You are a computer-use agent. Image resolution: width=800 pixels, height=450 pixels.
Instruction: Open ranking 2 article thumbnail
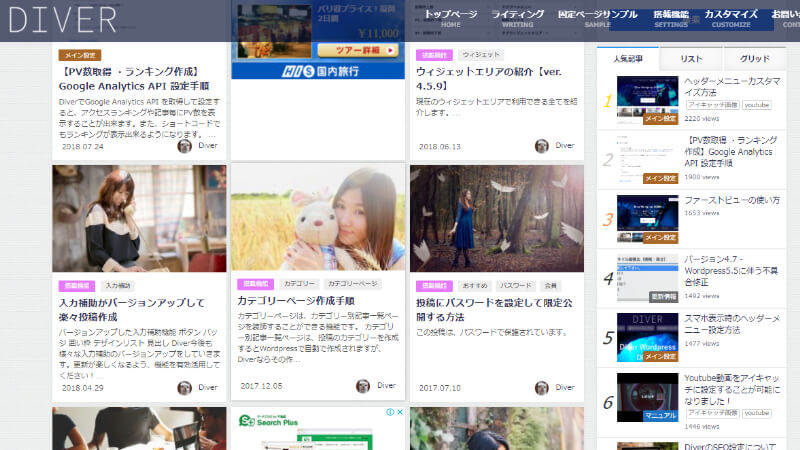click(647, 159)
